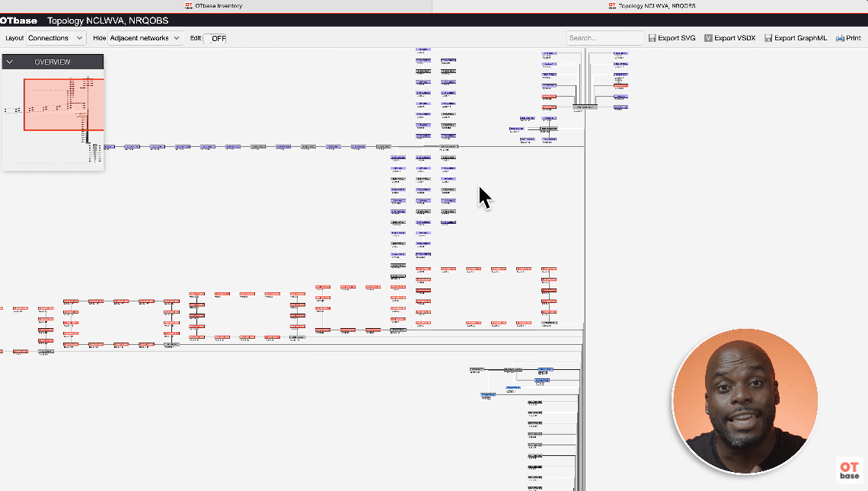Open the Hide Adjacent networks dropdown
The height and width of the screenshot is (491, 868).
[145, 38]
